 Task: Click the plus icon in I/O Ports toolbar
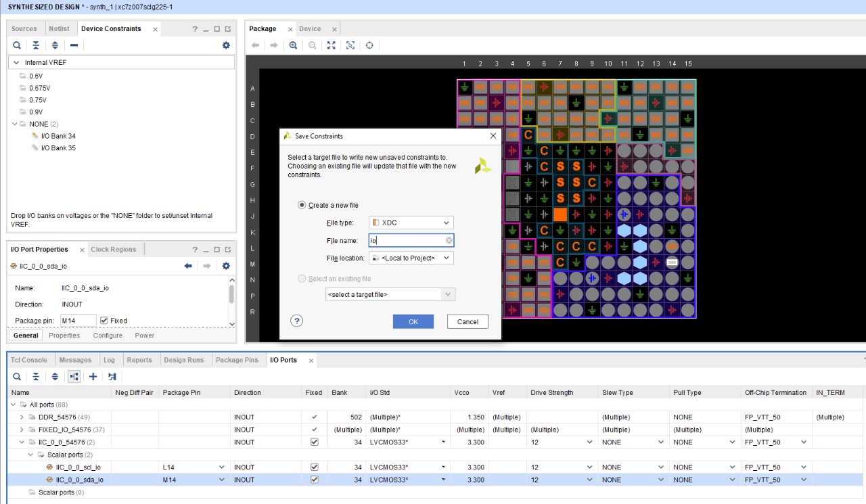[x=93, y=376]
